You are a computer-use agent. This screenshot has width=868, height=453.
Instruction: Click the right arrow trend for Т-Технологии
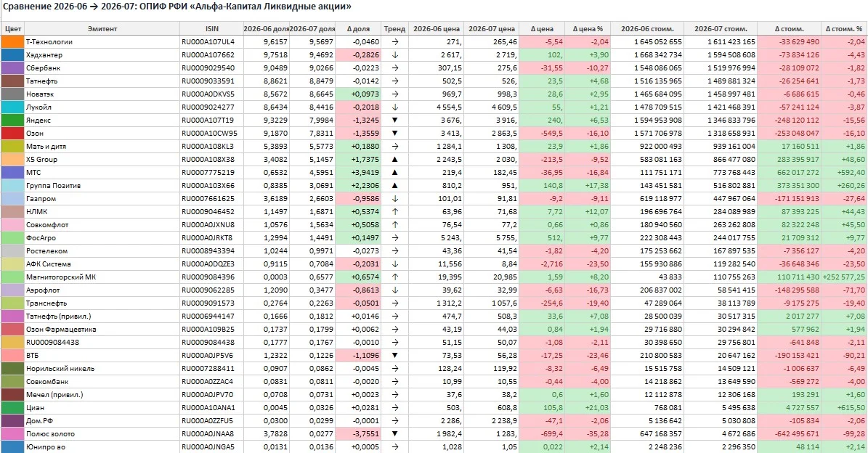click(x=394, y=41)
